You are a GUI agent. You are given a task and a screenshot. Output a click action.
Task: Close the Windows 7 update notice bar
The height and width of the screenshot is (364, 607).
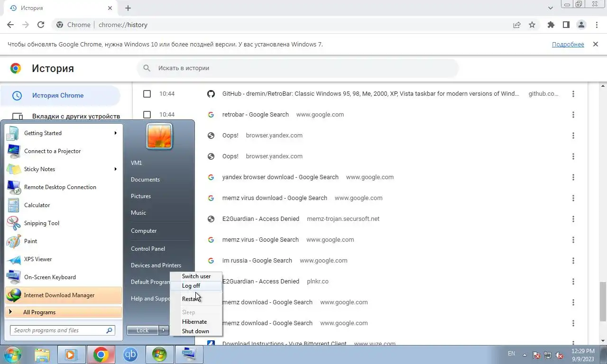pyautogui.click(x=595, y=44)
